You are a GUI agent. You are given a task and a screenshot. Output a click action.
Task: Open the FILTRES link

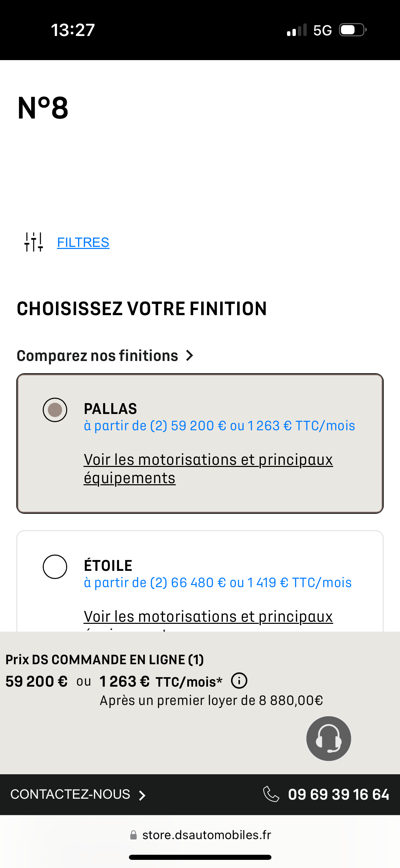click(83, 242)
